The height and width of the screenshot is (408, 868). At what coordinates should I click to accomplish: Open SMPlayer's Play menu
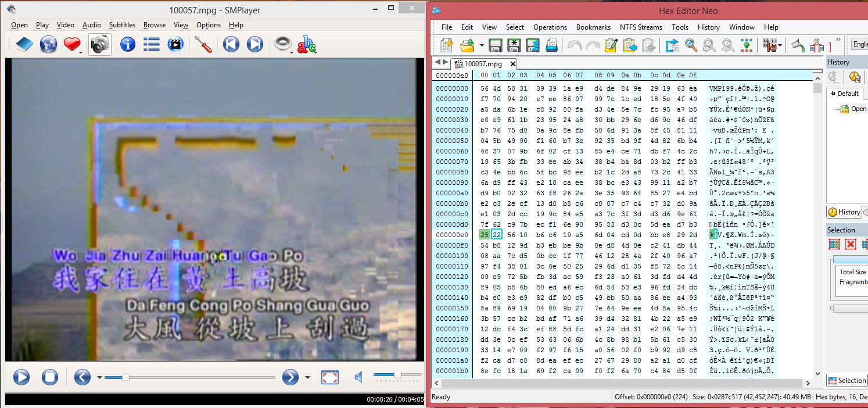[42, 25]
